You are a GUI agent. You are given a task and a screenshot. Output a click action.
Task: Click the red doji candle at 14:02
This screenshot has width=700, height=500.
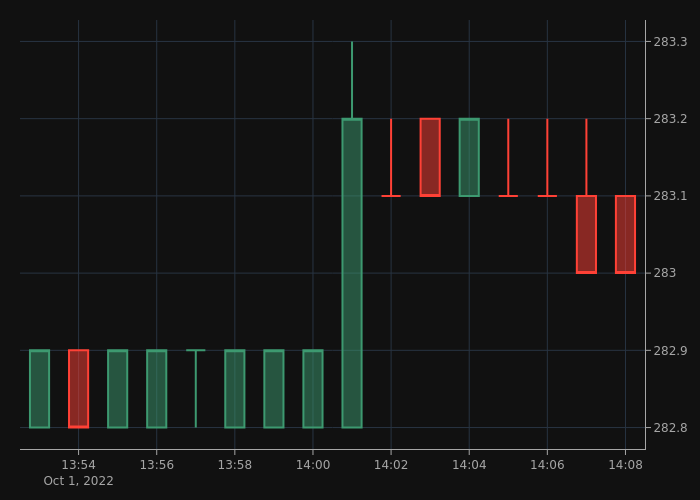pos(391,158)
